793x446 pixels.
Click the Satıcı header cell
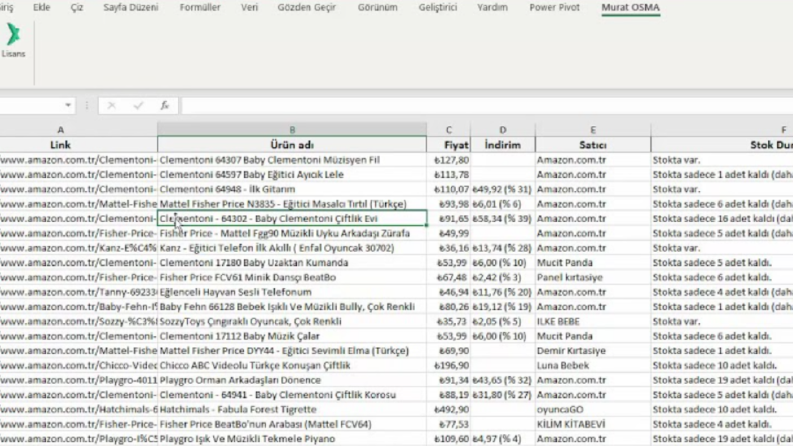(593, 145)
